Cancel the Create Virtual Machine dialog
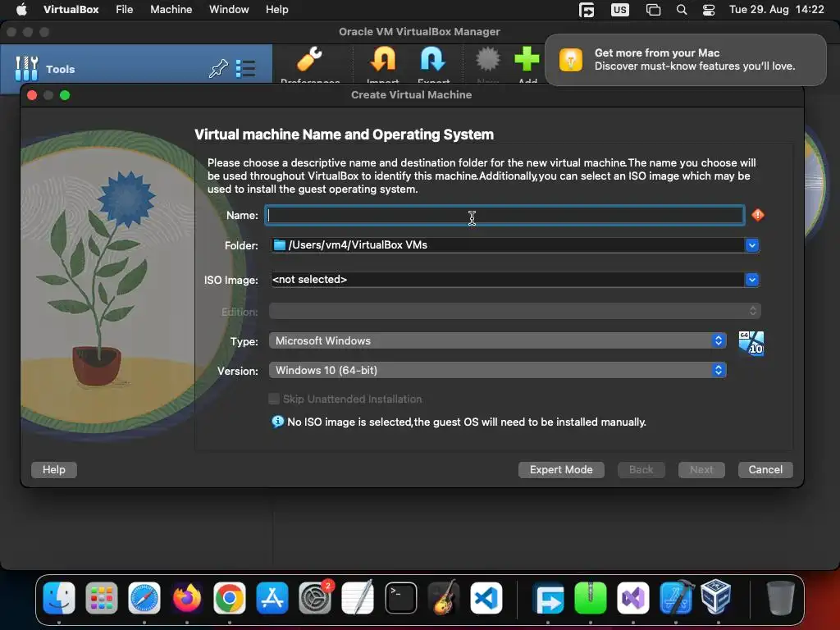The width and height of the screenshot is (840, 630). click(x=765, y=470)
